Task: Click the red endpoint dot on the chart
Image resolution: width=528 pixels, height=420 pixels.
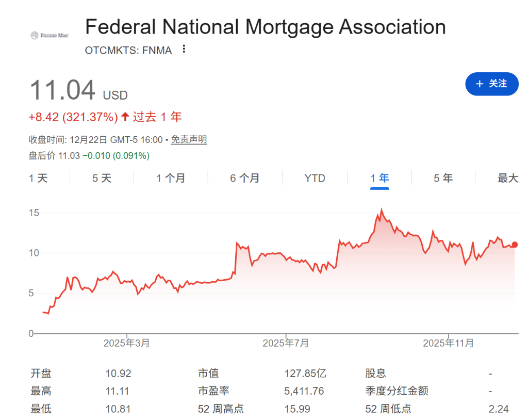Action: pos(515,245)
